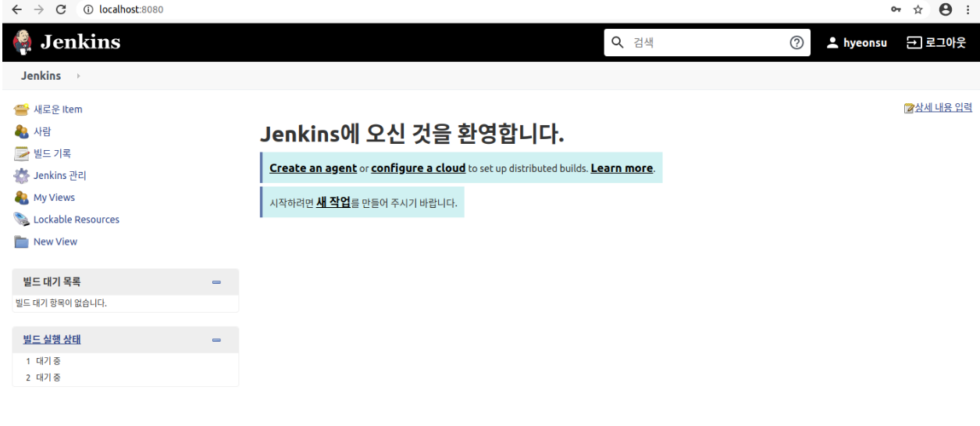This screenshot has height=426, width=980.
Task: Focus the 검색 search input field
Action: point(707,42)
